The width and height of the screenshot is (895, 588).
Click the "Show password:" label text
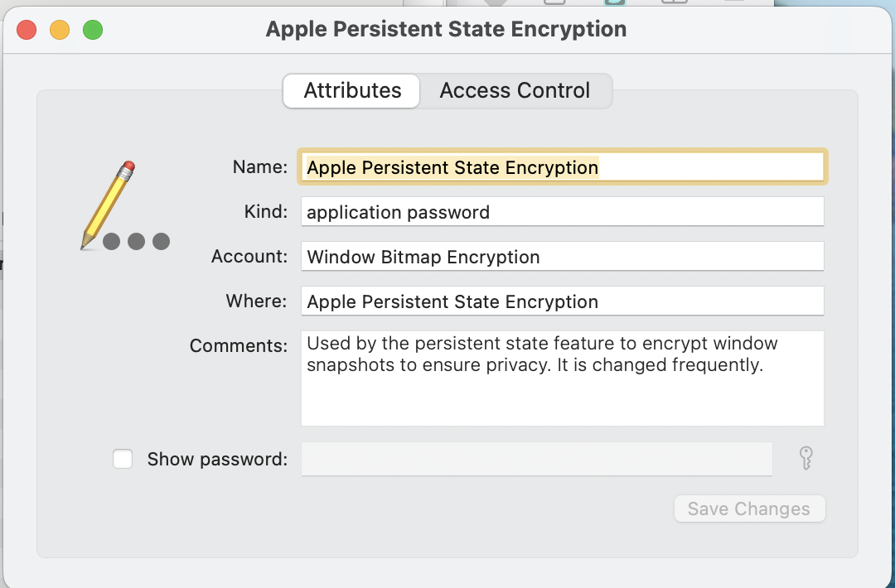[217, 459]
